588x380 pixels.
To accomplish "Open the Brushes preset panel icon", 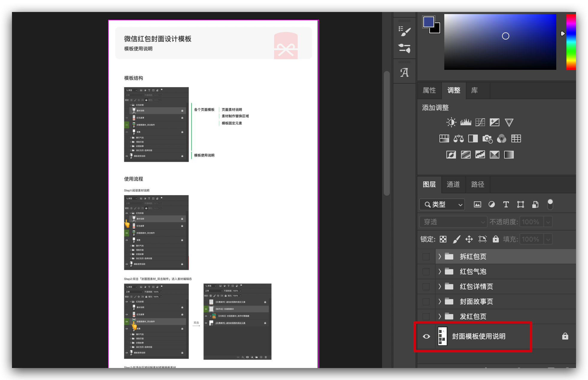I will click(x=404, y=48).
